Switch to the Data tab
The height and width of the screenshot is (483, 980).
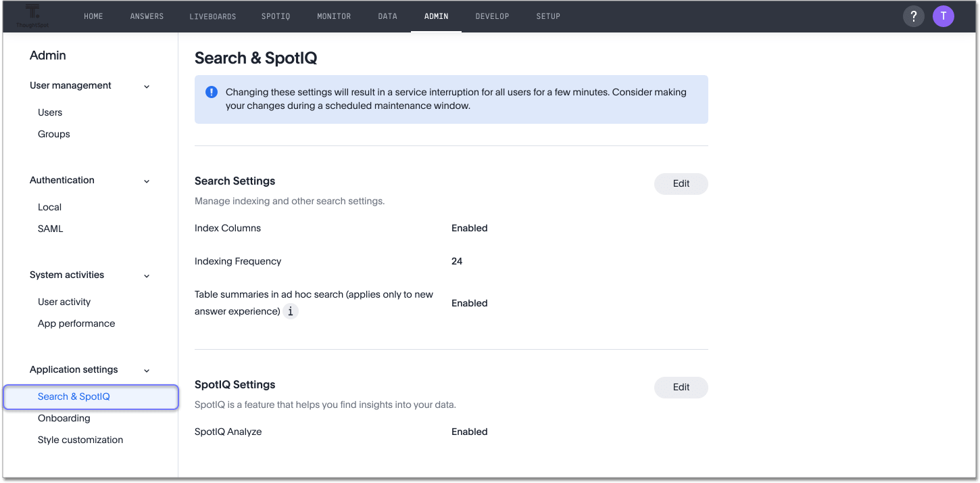click(x=387, y=16)
